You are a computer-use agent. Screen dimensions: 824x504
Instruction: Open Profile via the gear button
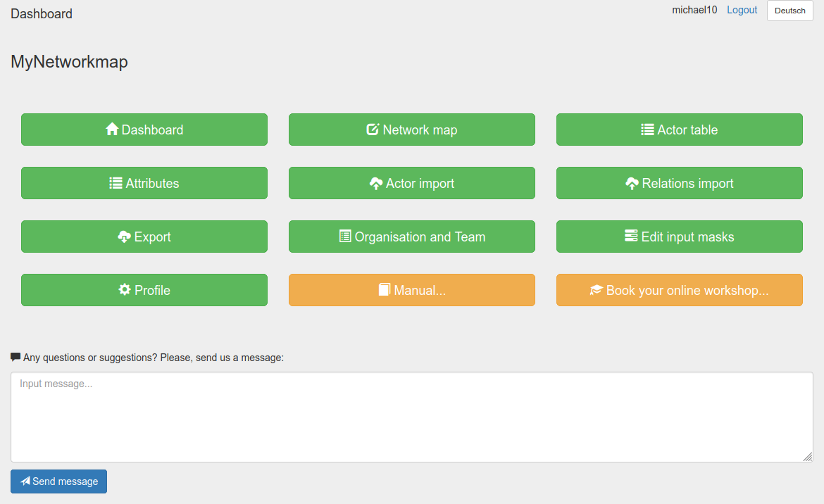pyautogui.click(x=144, y=290)
